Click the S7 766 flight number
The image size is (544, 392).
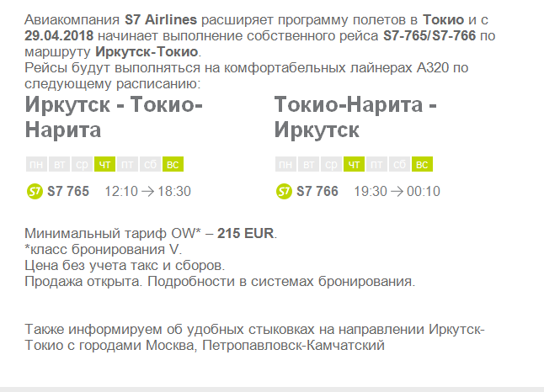pyautogui.click(x=317, y=191)
